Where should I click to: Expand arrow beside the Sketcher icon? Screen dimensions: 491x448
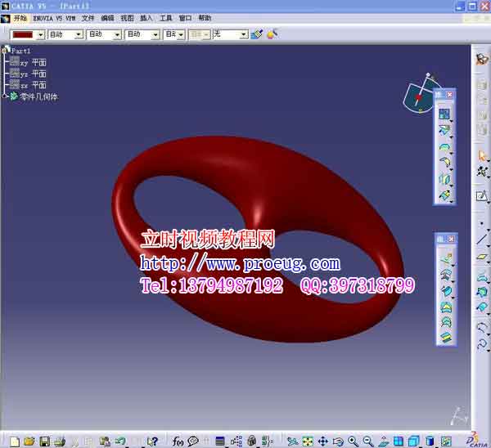[x=489, y=203]
